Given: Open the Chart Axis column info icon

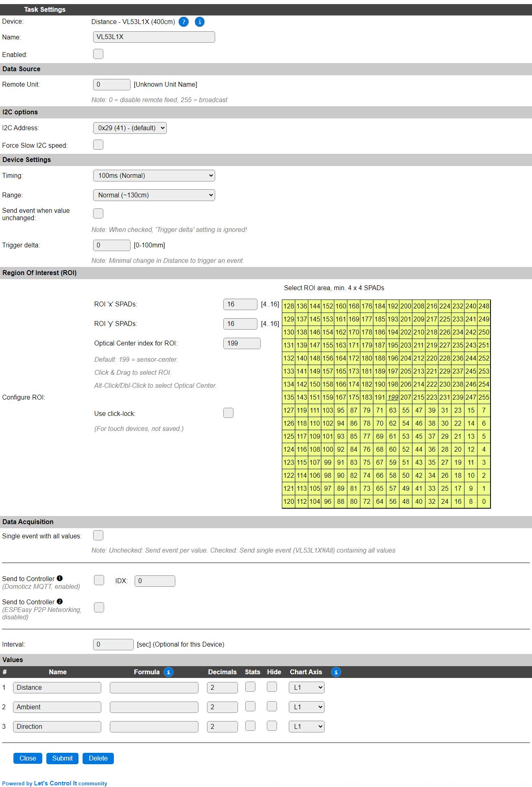Looking at the screenshot, I should [x=336, y=672].
